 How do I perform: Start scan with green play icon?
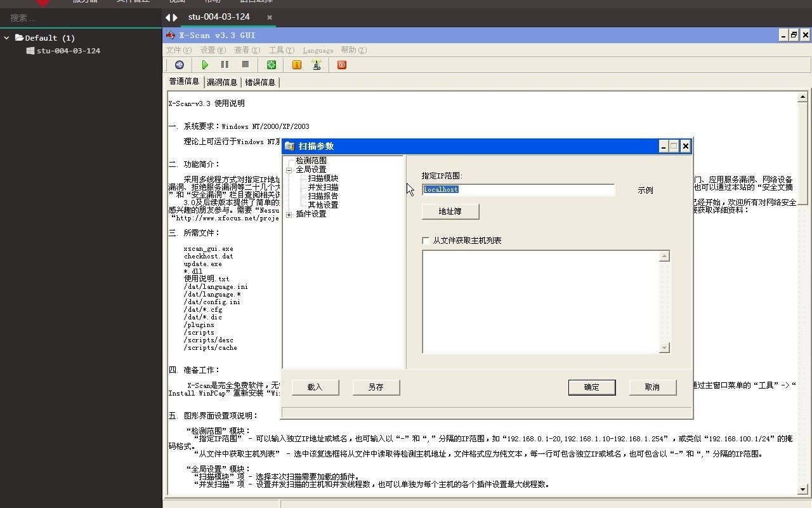(205, 65)
